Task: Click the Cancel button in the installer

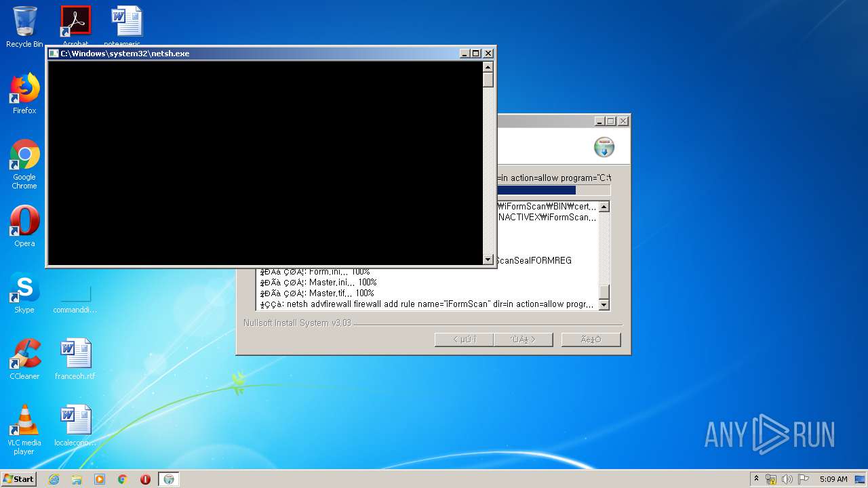Action: point(591,340)
